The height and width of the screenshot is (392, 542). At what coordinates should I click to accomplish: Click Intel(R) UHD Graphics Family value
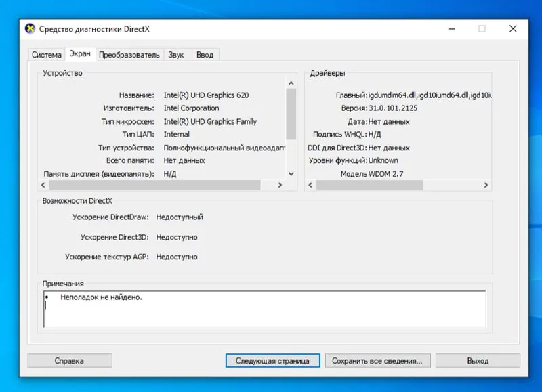coord(210,122)
